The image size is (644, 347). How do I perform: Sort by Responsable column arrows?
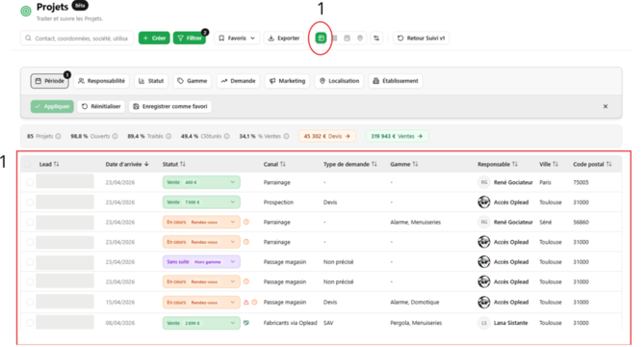pos(515,164)
